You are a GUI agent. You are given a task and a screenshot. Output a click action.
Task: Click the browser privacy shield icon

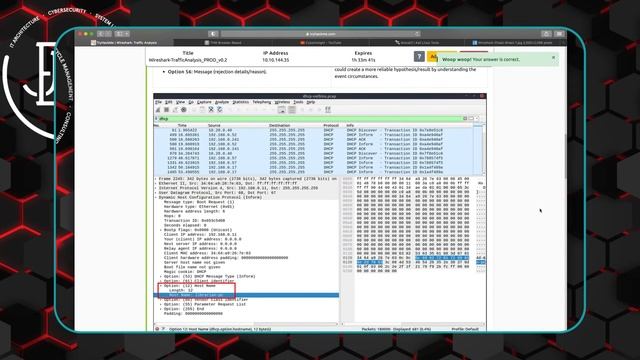tap(213, 34)
